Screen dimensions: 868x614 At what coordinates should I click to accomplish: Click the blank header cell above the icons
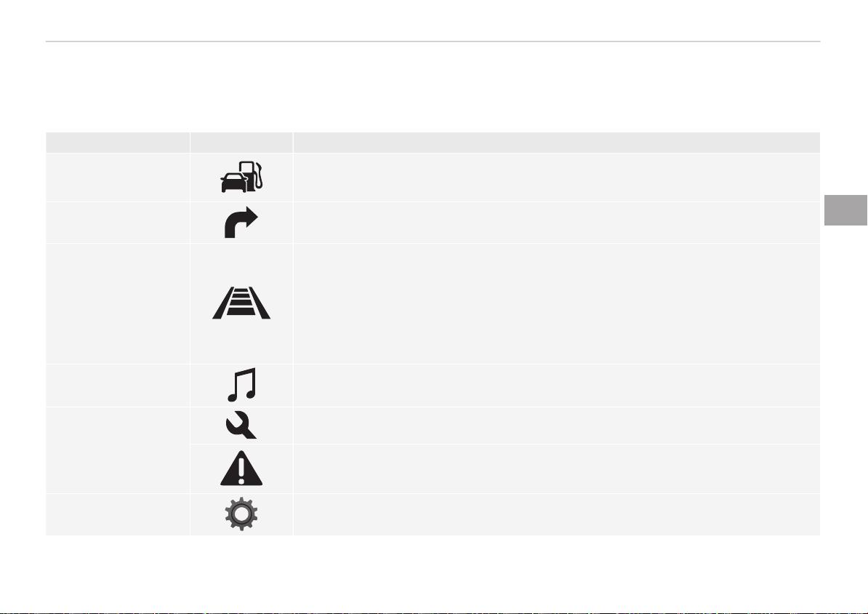pyautogui.click(x=241, y=143)
